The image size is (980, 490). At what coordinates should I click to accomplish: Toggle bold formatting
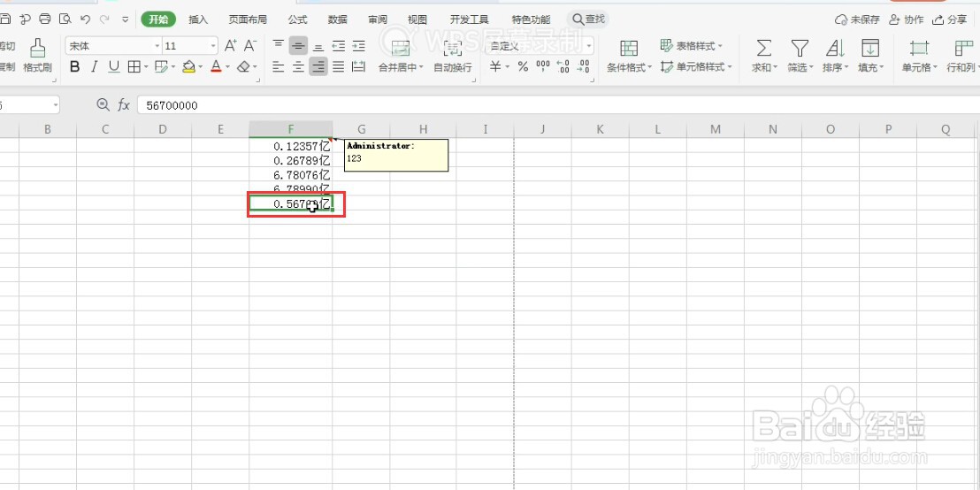[x=75, y=67]
